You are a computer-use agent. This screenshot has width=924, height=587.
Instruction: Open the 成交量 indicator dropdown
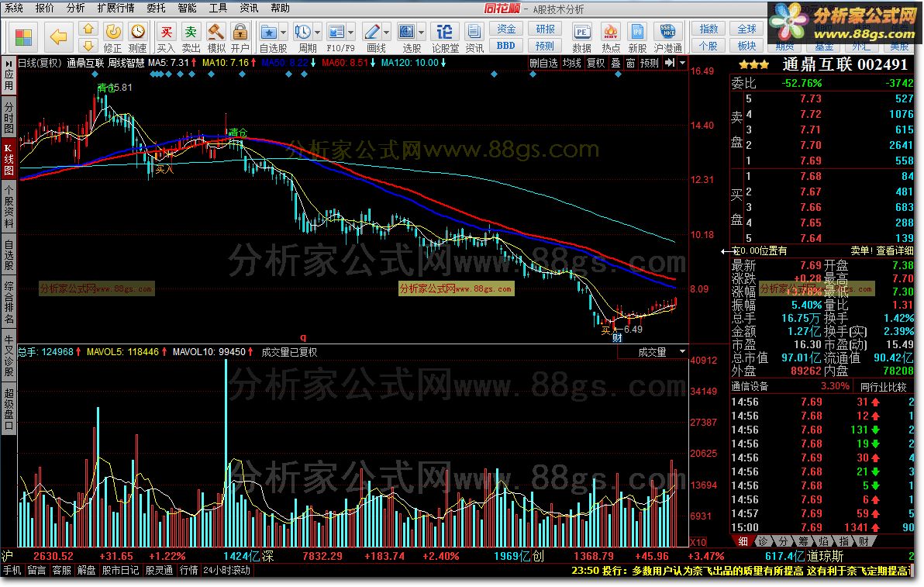[x=682, y=352]
